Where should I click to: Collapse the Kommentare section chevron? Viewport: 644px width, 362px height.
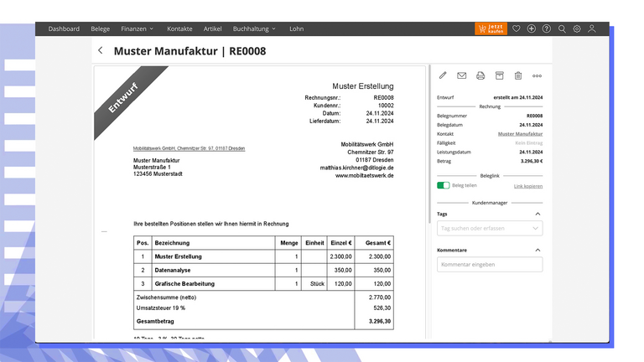pyautogui.click(x=538, y=250)
